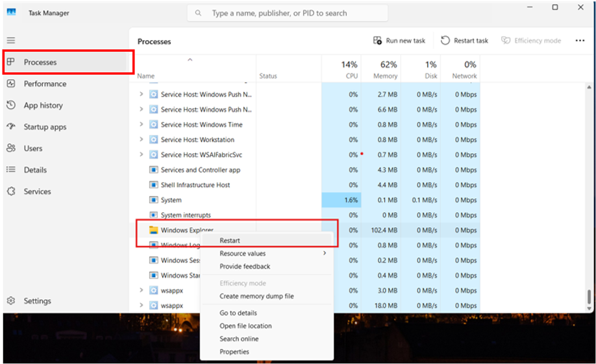596x364 pixels.
Task: Click the search magnifier icon
Action: (198, 13)
